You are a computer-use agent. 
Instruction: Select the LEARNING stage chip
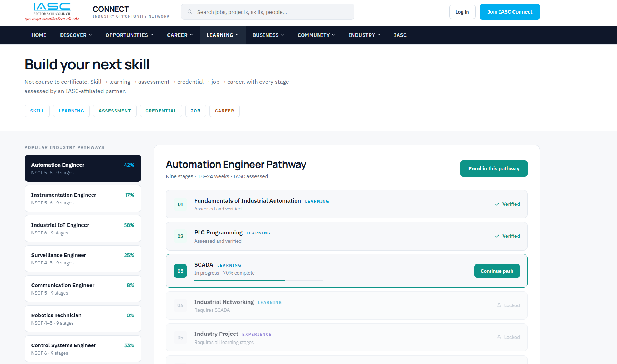point(71,111)
